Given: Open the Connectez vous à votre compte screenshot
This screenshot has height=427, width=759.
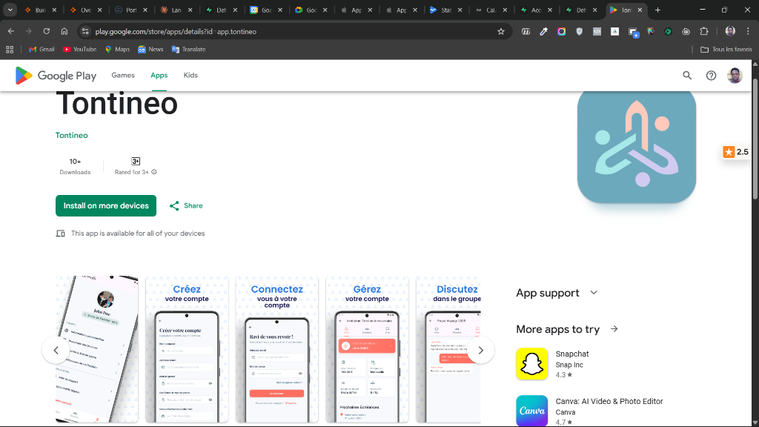Looking at the screenshot, I should (277, 350).
